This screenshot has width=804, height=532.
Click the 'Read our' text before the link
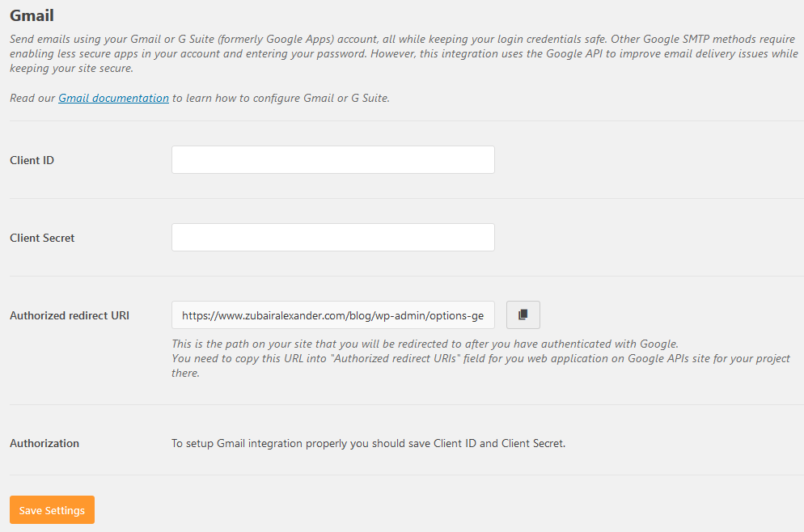(32, 98)
